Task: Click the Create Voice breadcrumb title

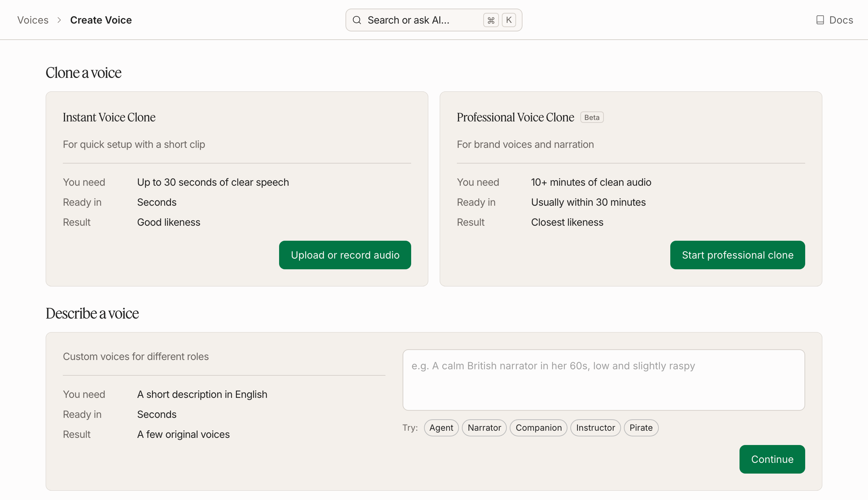Action: click(101, 20)
